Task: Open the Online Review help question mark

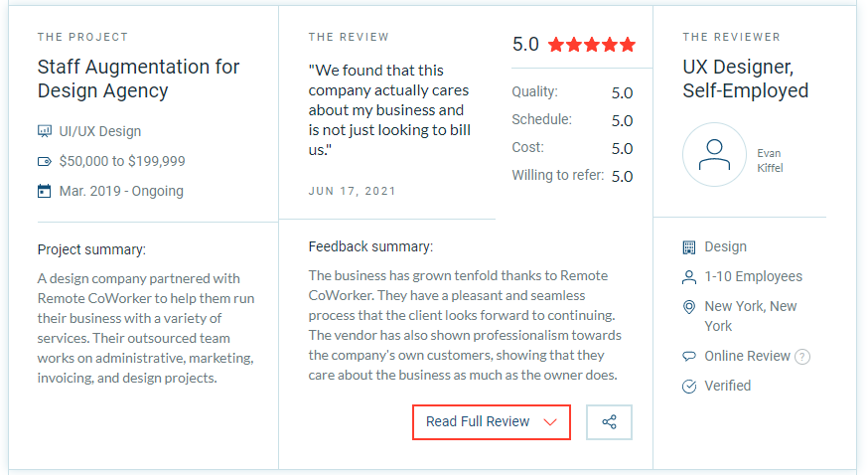Action: (802, 357)
